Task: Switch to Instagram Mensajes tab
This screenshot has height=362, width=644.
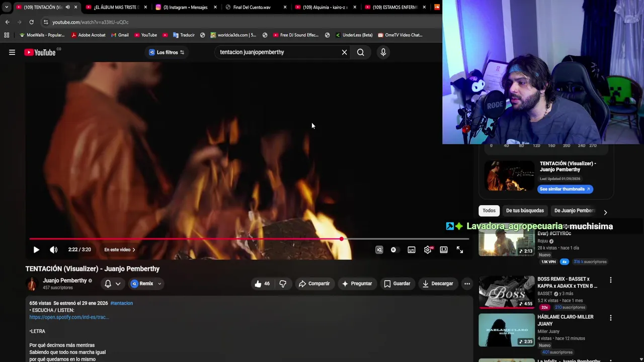Action: 186,7
